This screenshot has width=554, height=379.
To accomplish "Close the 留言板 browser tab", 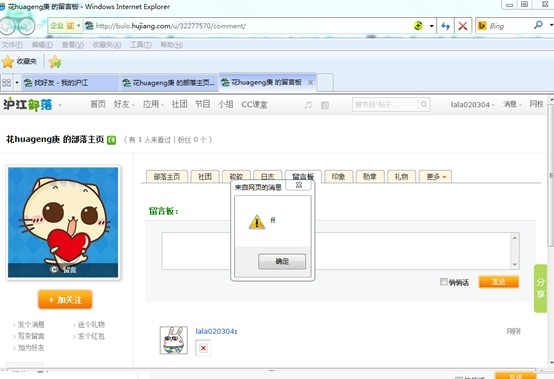I will (x=310, y=83).
